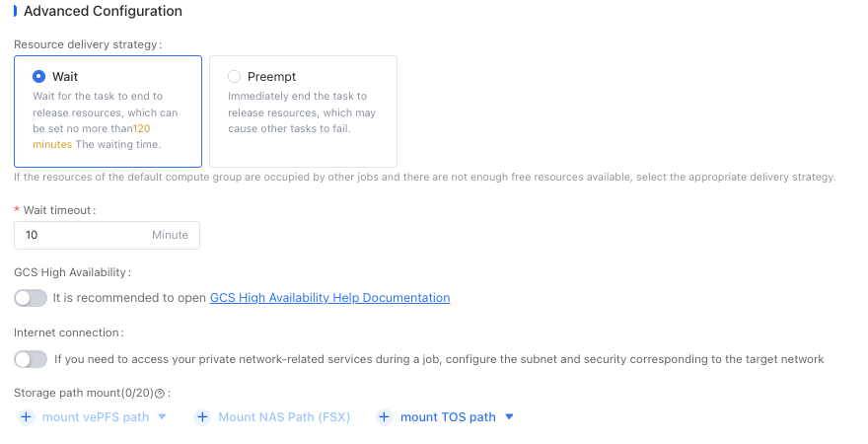
Task: Click the mount TOS path label
Action: [448, 417]
